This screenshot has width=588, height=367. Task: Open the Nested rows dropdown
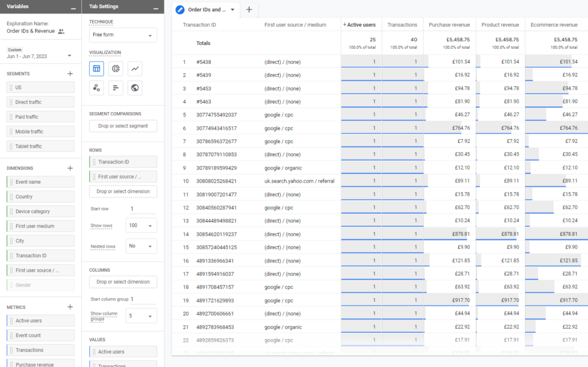tap(141, 246)
